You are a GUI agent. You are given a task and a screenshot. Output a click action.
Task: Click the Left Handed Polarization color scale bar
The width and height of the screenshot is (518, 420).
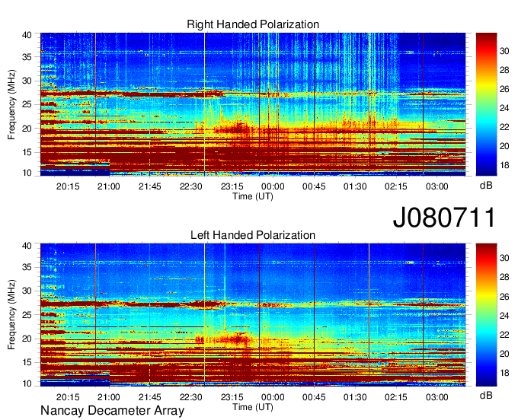486,315
